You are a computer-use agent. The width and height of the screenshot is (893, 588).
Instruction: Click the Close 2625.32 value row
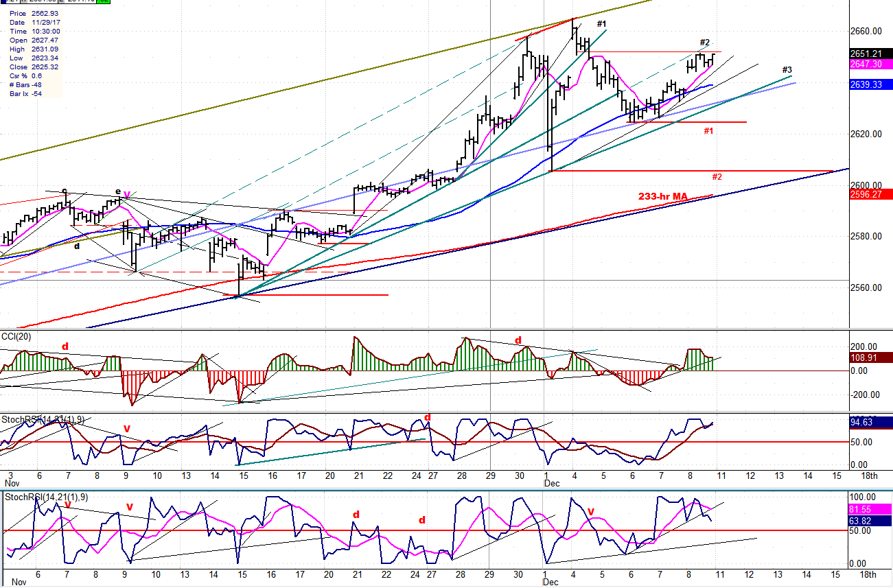[34, 67]
